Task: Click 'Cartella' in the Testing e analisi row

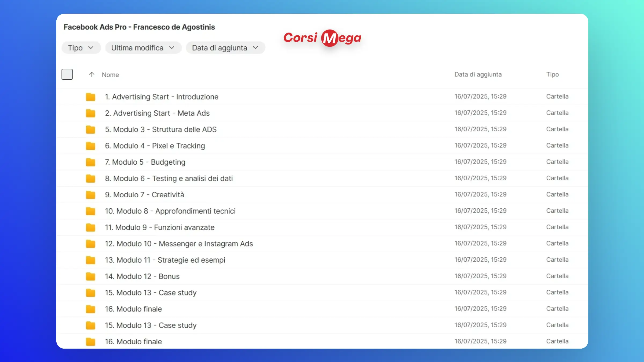Action: point(557,178)
